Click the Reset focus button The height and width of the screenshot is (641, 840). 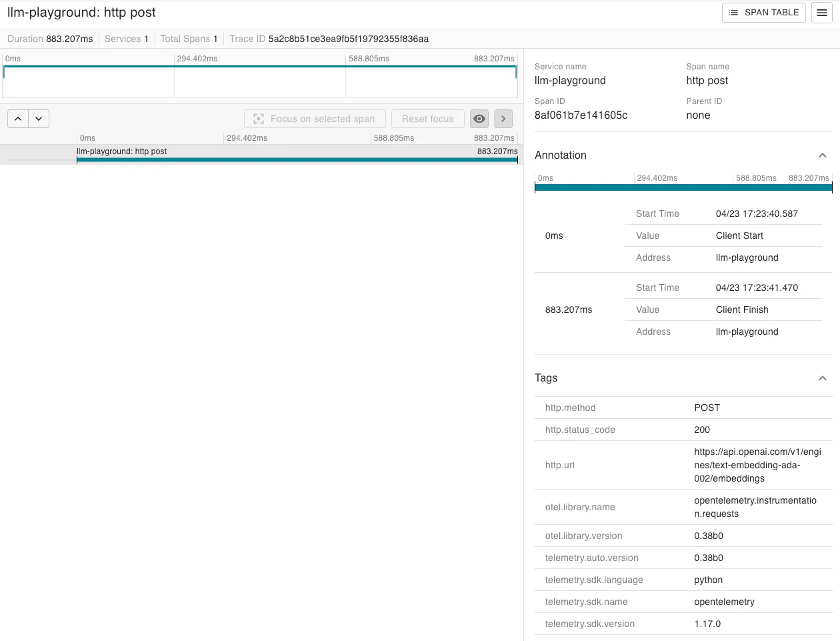coord(427,118)
